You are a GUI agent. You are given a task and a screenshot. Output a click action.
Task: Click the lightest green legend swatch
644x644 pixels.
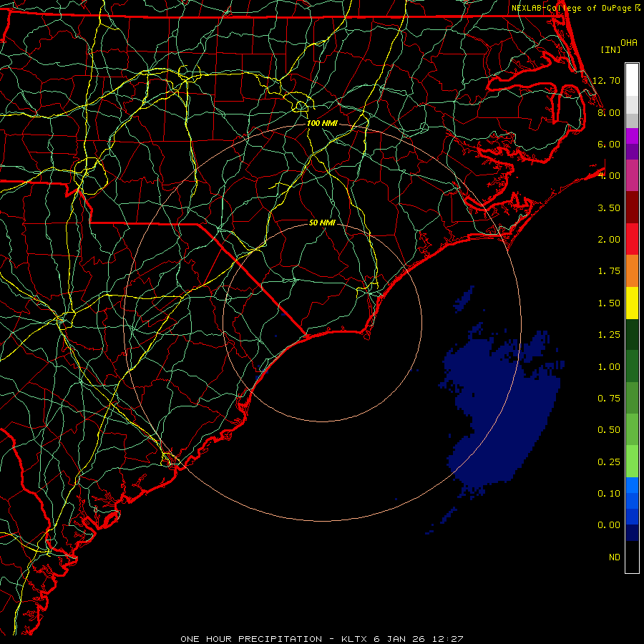coord(632,462)
